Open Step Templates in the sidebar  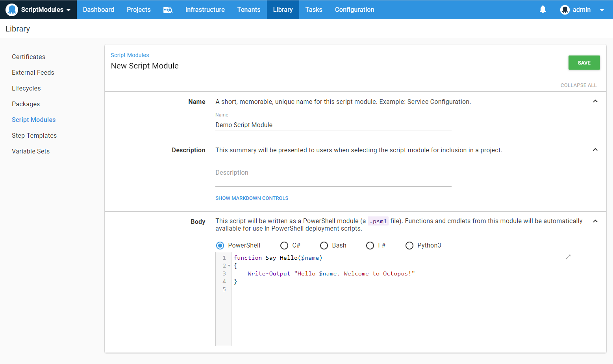tap(34, 135)
